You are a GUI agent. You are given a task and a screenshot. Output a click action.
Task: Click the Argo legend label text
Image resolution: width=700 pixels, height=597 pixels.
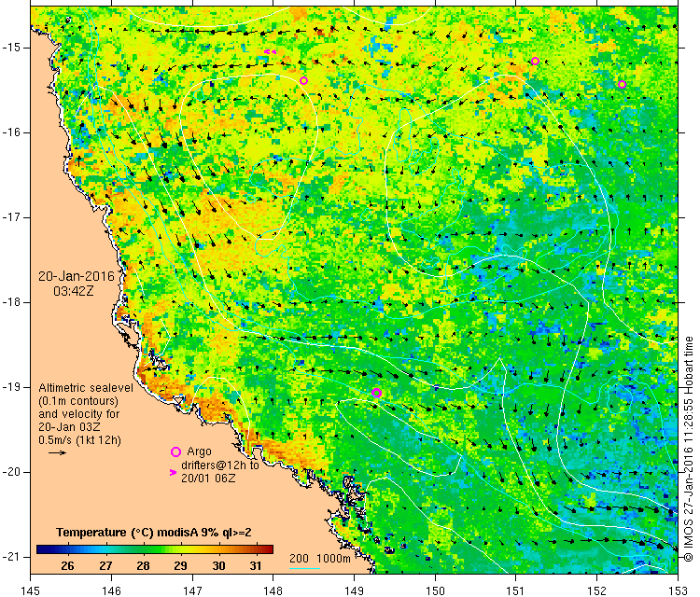click(199, 451)
